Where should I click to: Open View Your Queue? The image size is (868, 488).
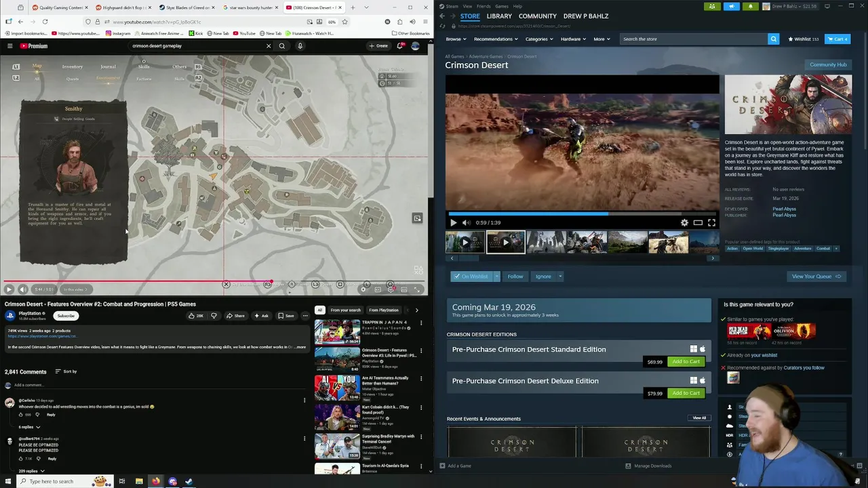[x=816, y=277]
